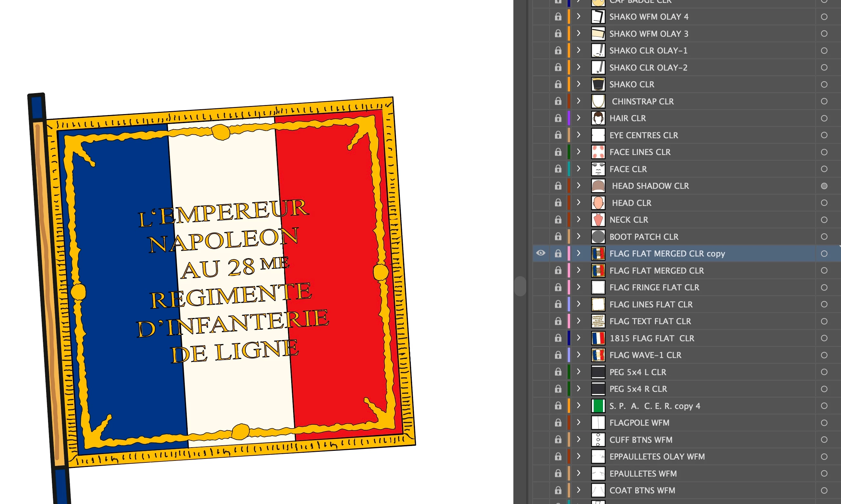Click the FACE CLR layer thumbnail
Viewport: 841px width, 504px height.
[598, 169]
